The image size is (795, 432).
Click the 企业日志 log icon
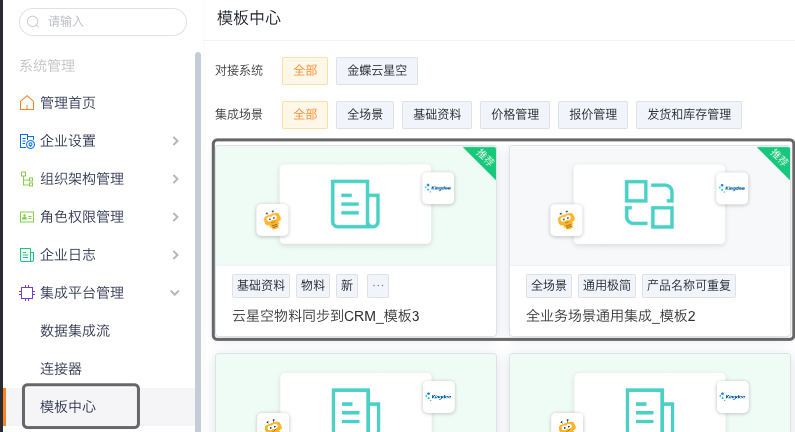27,255
